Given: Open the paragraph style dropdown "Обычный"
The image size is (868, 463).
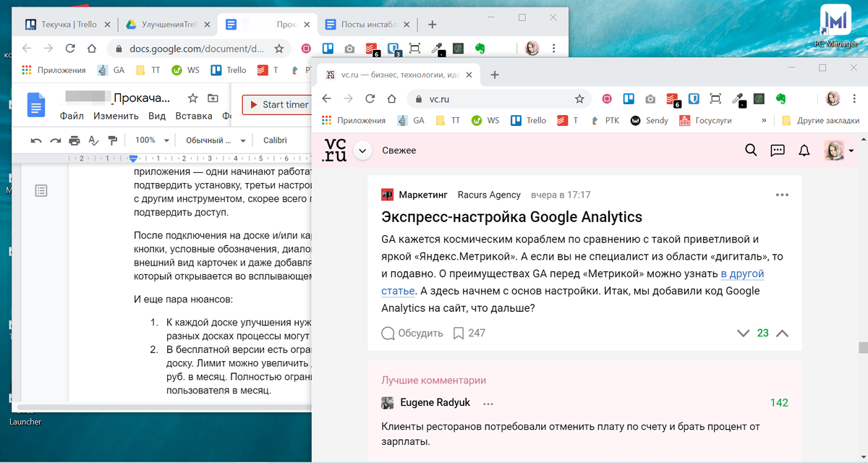Looking at the screenshot, I should tap(216, 140).
